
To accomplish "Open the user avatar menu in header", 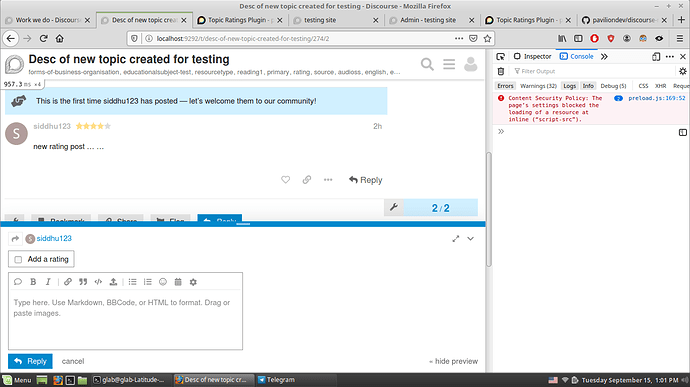I will (470, 64).
